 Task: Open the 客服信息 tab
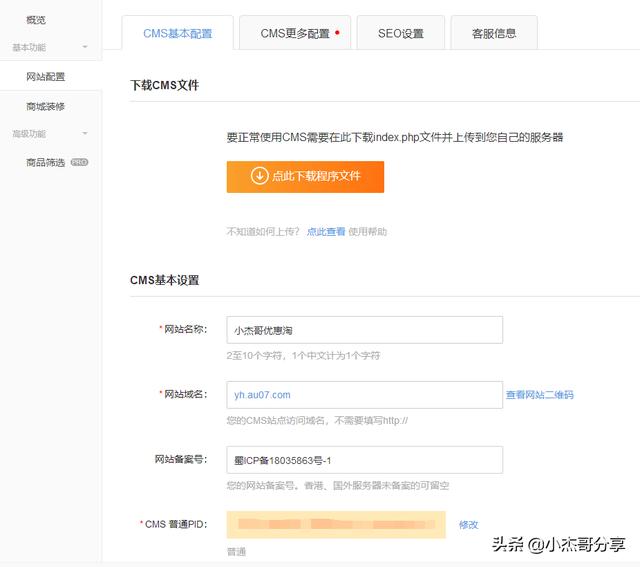tap(494, 33)
